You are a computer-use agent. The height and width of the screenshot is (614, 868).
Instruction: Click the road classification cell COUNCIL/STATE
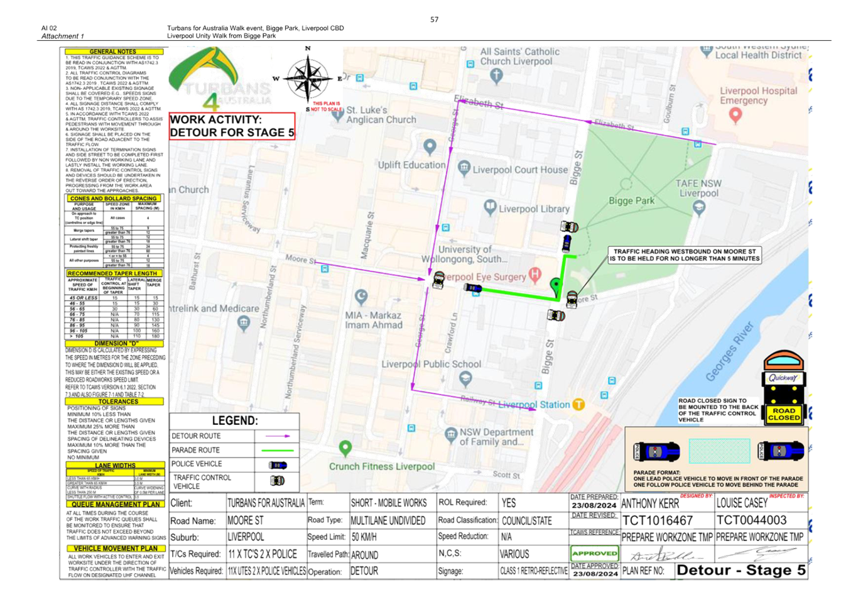pyautogui.click(x=534, y=520)
